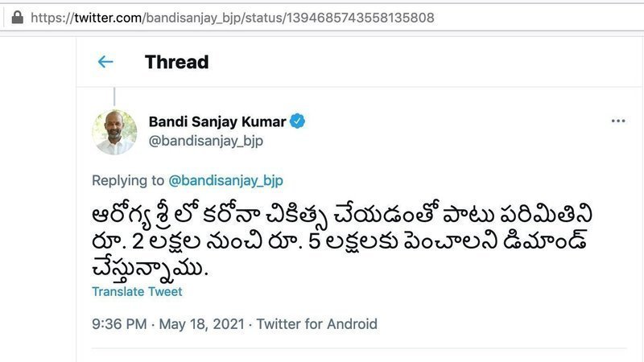Click the "Replying to" label text
The image size is (644, 362).
coord(129,180)
